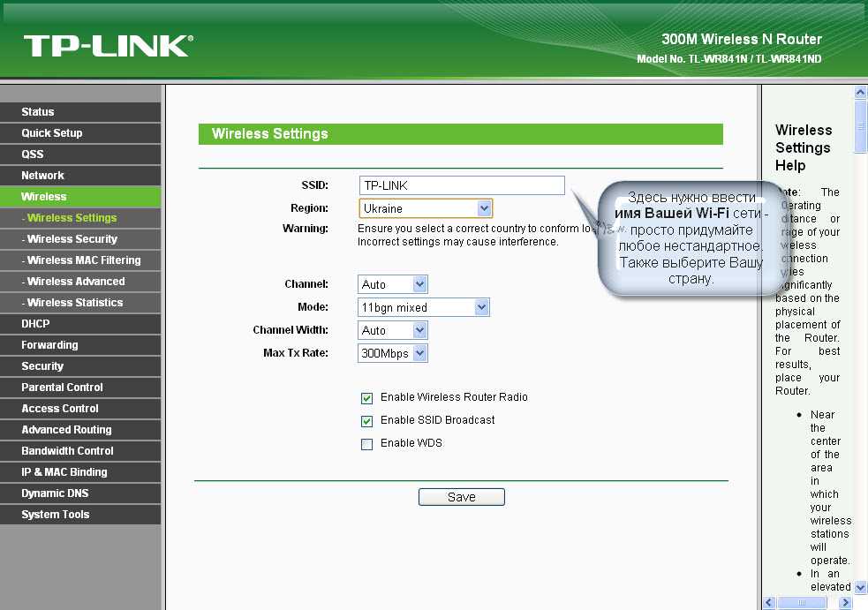Image resolution: width=868 pixels, height=610 pixels.
Task: Click help panel scroll right arrow
Action: (x=845, y=603)
